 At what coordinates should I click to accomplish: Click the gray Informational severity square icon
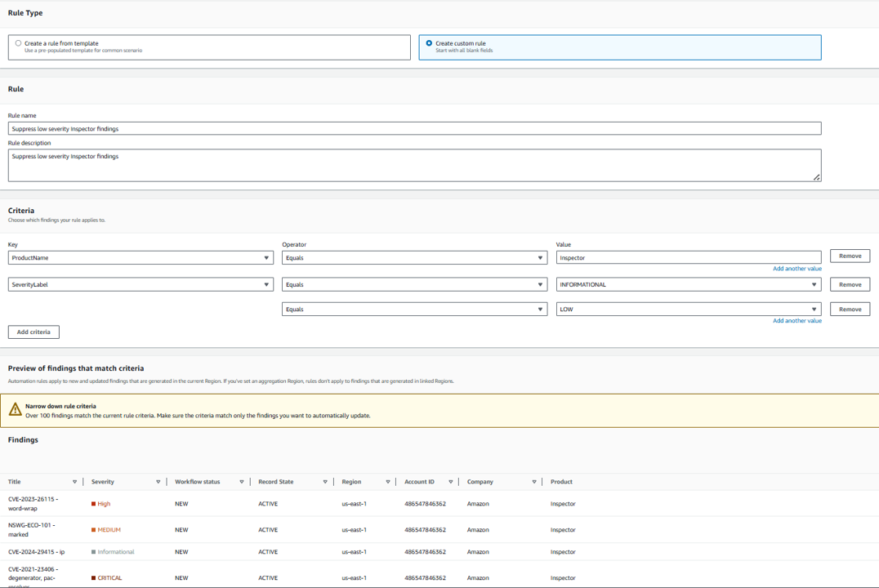pyautogui.click(x=94, y=552)
